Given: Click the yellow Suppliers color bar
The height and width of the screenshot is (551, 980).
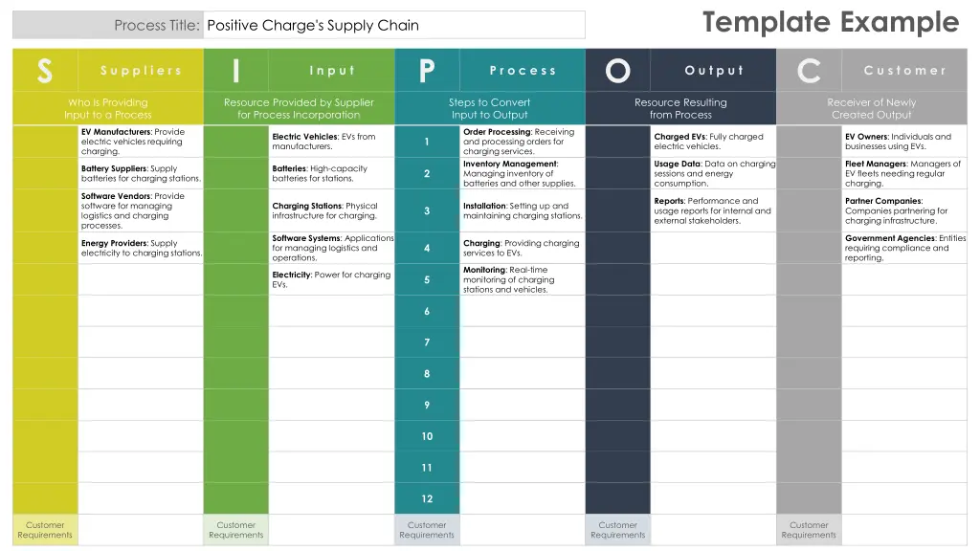Looking at the screenshot, I should coord(45,320).
